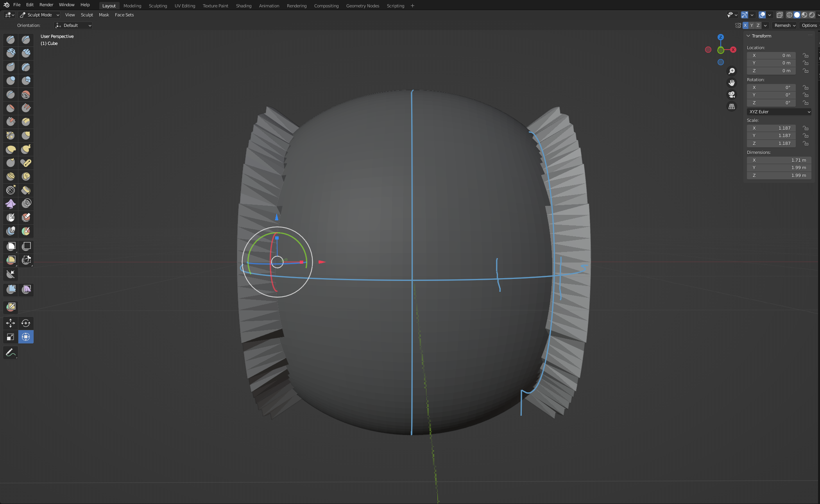Select the Rotate transform tool
820x504 pixels.
[x=26, y=323]
